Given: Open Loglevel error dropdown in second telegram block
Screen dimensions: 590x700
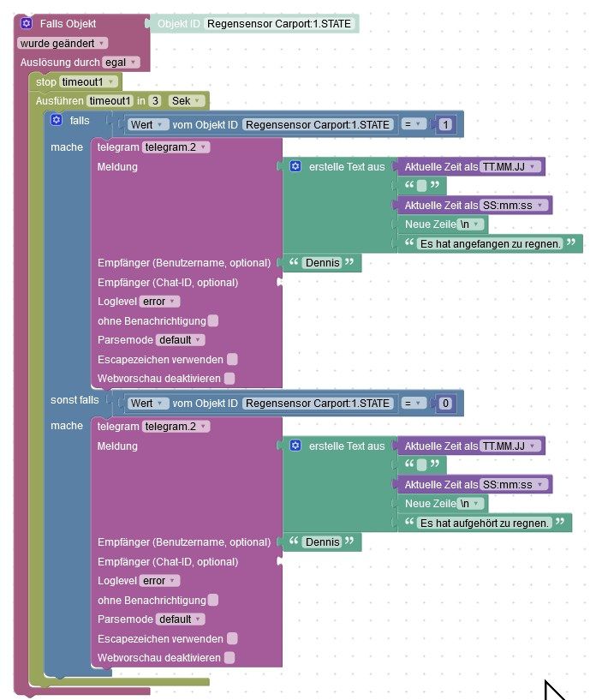Looking at the screenshot, I should (x=160, y=581).
